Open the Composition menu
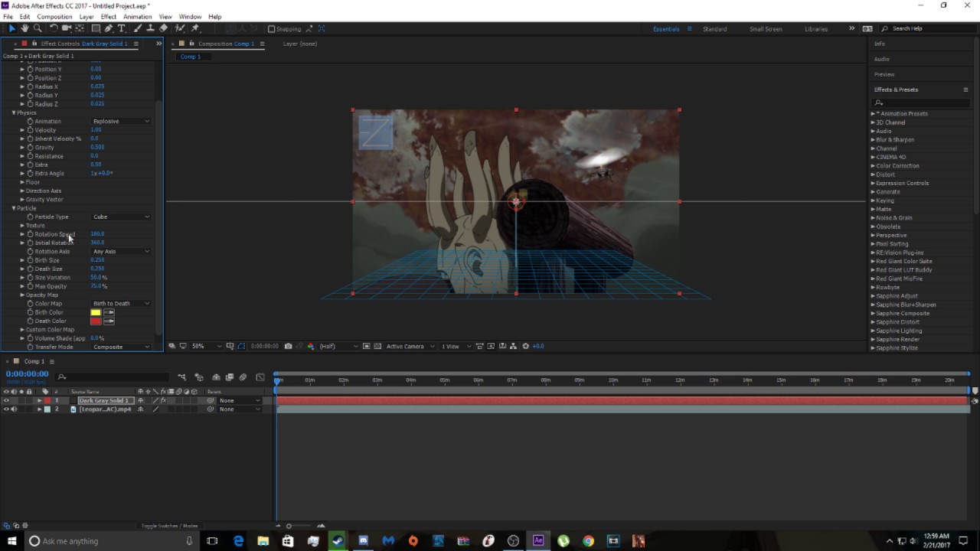This screenshot has width=980, height=551. [x=54, y=16]
